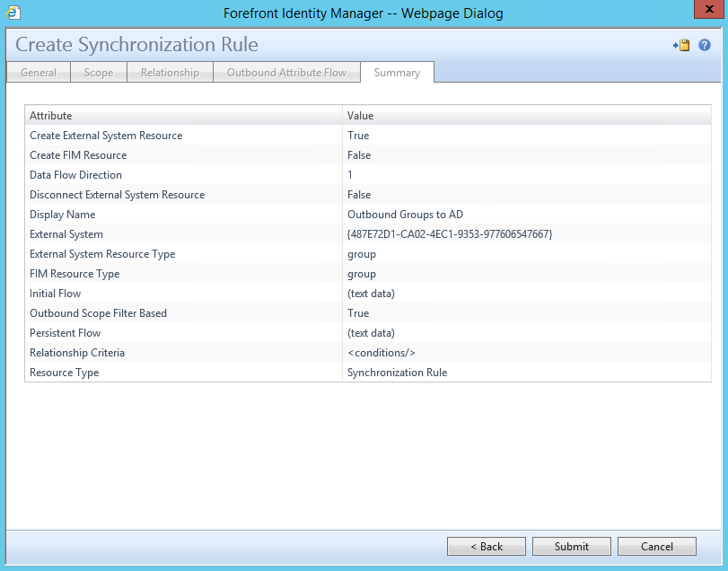The height and width of the screenshot is (571, 728).
Task: Click the Outbound Groups to AD value
Action: click(x=405, y=215)
